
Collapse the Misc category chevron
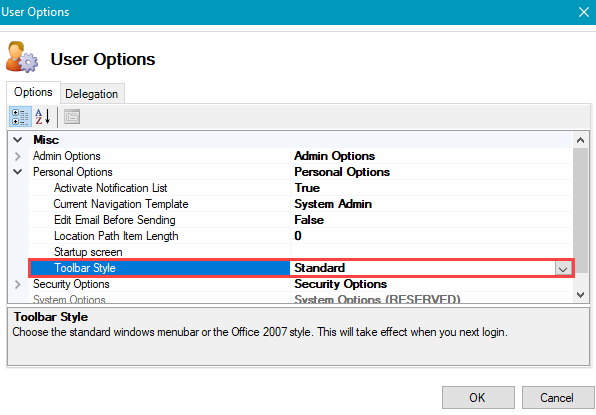point(17,140)
